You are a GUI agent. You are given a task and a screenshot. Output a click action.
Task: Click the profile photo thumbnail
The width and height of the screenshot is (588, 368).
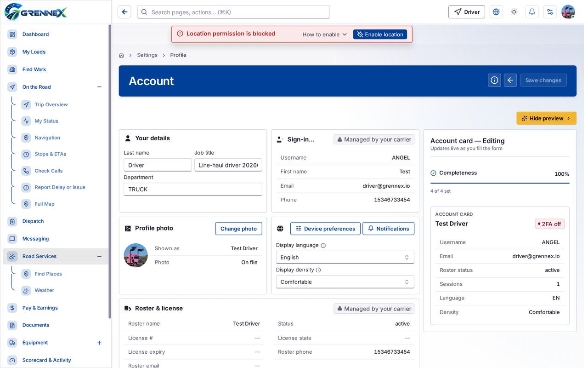pyautogui.click(x=136, y=255)
